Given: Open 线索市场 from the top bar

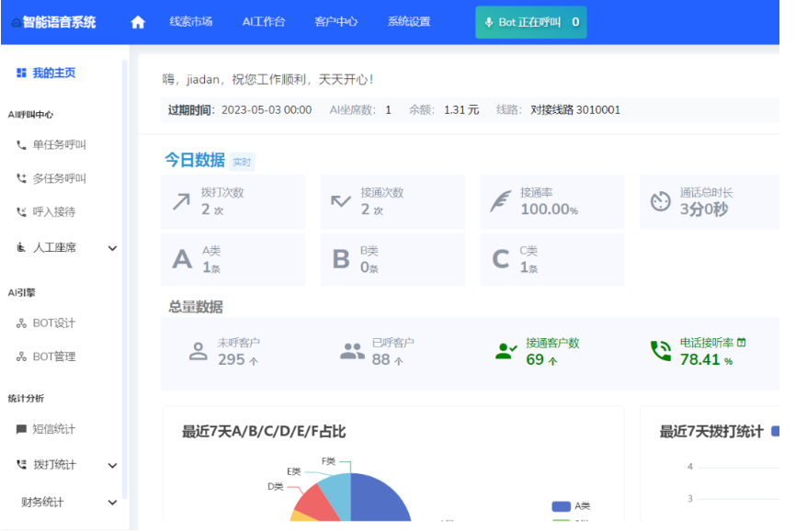Looking at the screenshot, I should [191, 21].
